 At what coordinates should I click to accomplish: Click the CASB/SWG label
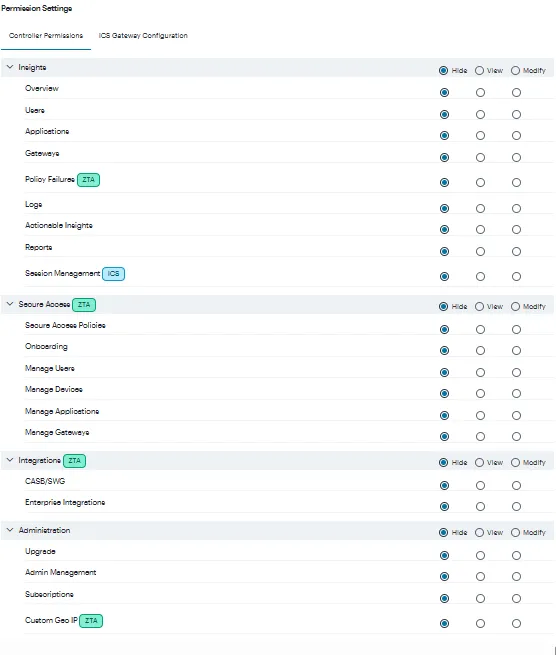point(45,481)
